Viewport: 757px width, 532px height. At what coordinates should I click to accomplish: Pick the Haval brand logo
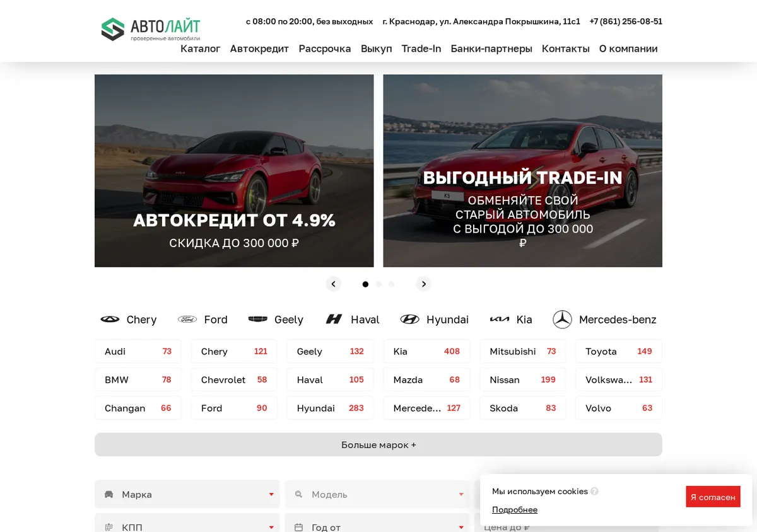(334, 320)
